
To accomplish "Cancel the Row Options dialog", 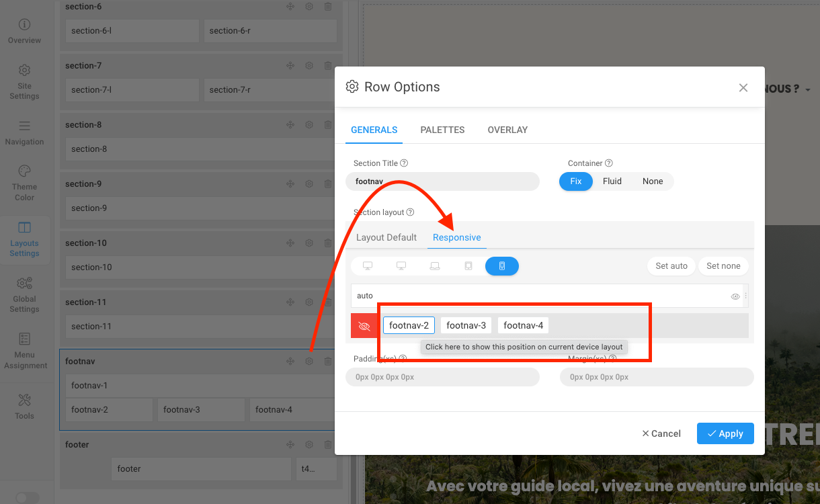I will 661,433.
